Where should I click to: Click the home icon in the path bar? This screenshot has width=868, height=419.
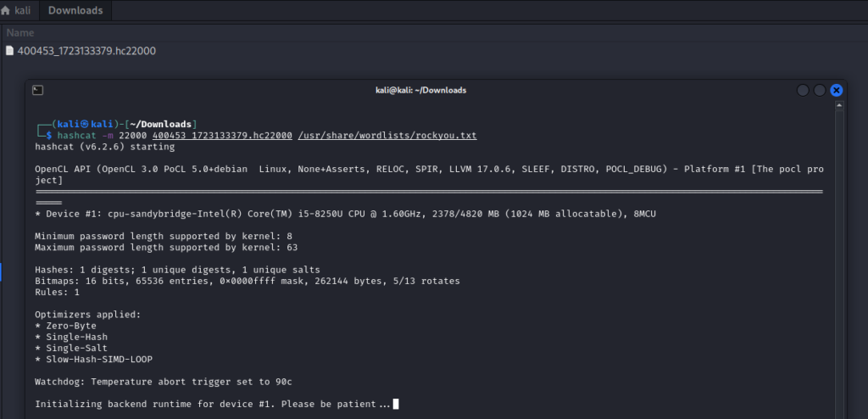6,11
